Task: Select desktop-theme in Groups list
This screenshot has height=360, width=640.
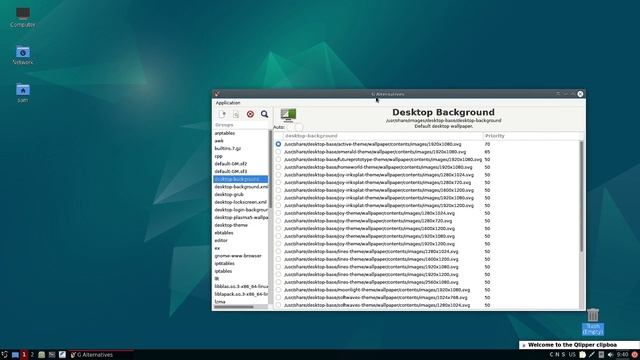Action: [241, 225]
